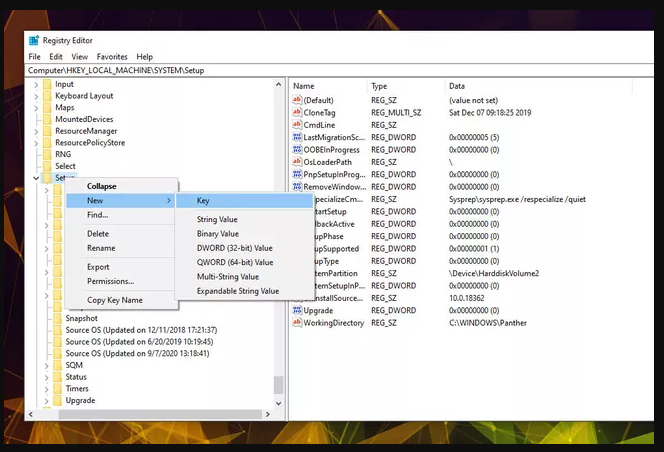Viewport: 664px width, 452px height.
Task: Click the LastMigrationSc... DWORD value icon
Action: click(297, 137)
